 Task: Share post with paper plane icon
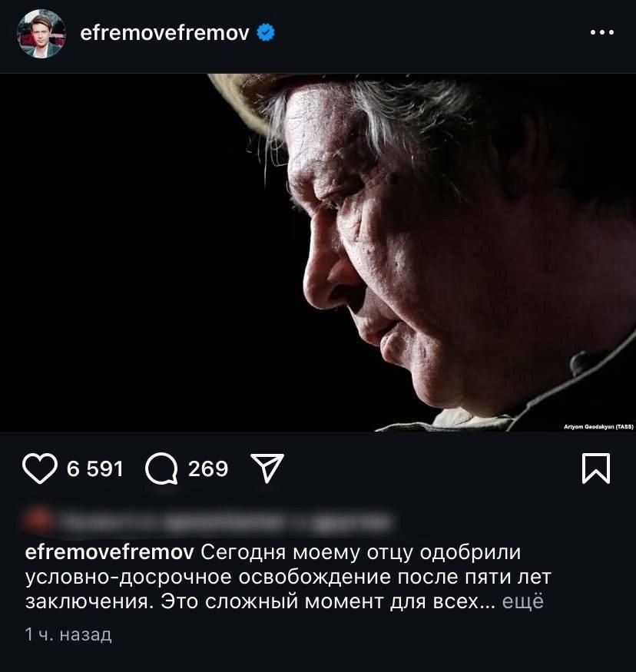[267, 468]
